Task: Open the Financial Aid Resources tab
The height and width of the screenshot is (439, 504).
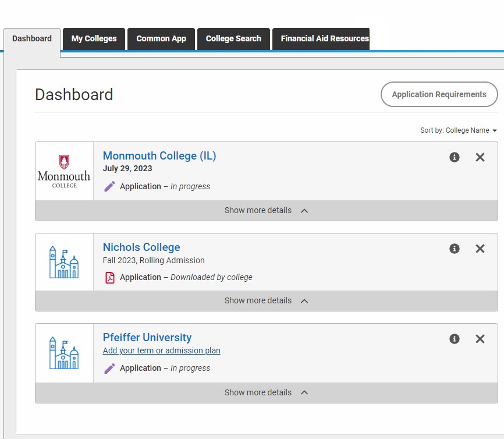Action: click(x=321, y=39)
